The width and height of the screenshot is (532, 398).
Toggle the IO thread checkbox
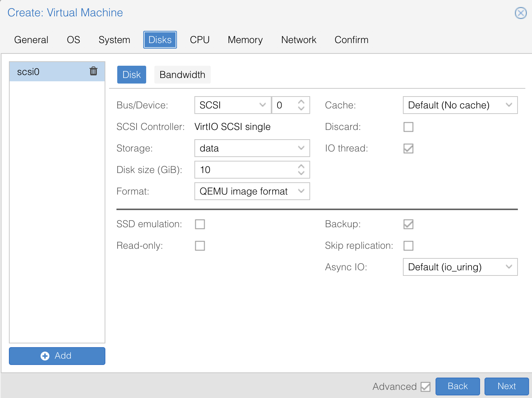408,149
